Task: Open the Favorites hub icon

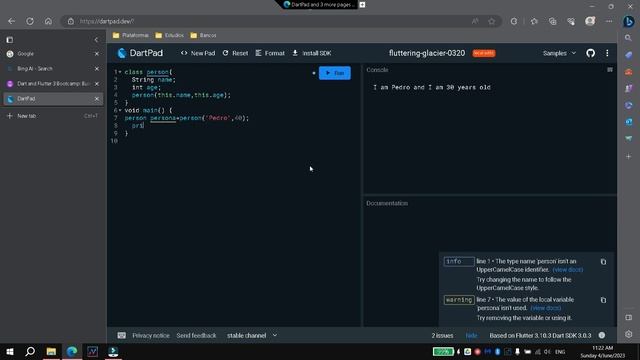Action: click(x=534, y=21)
